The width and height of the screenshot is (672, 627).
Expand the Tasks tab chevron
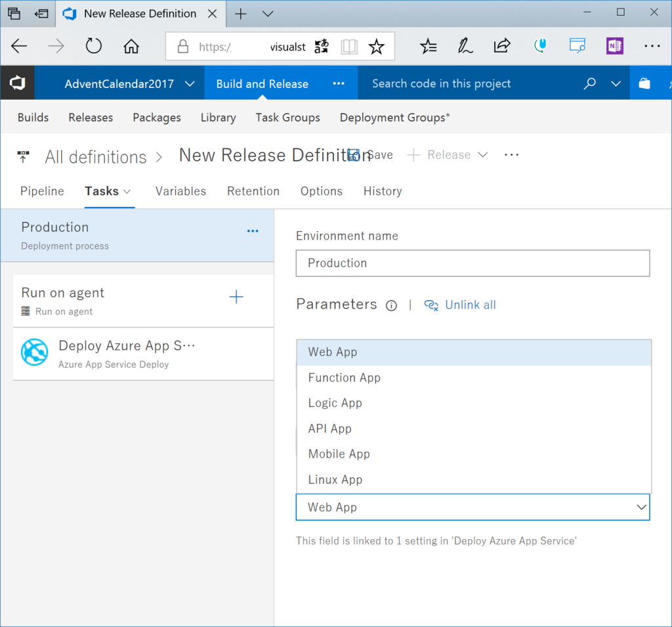pyautogui.click(x=127, y=192)
